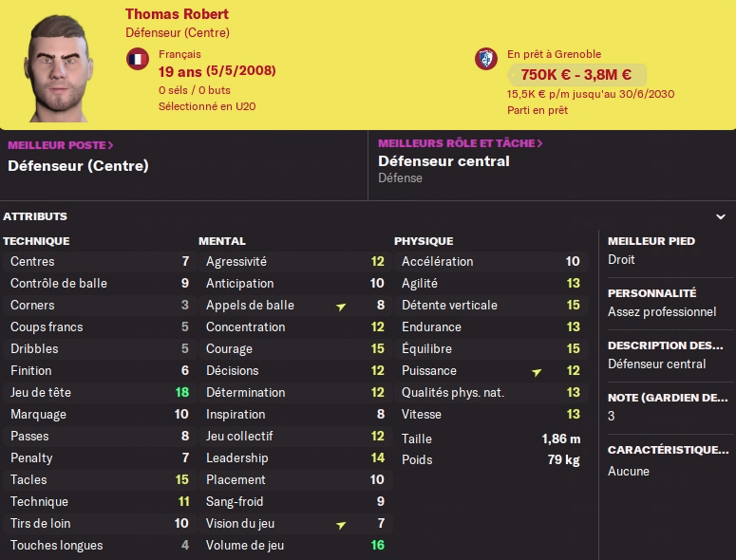Open the En prêt à Grenoble link
The height and width of the screenshot is (560, 736).
pos(554,54)
